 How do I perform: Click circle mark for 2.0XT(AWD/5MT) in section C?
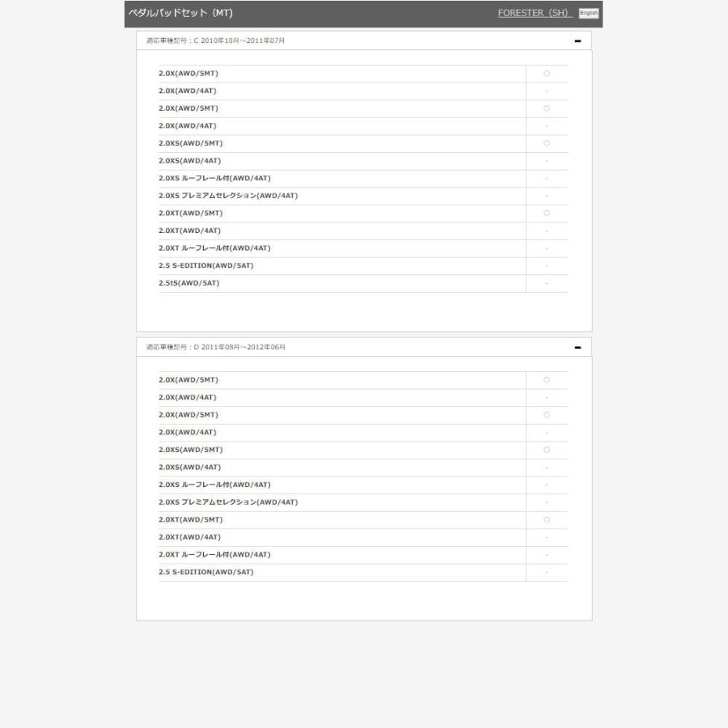(x=547, y=214)
